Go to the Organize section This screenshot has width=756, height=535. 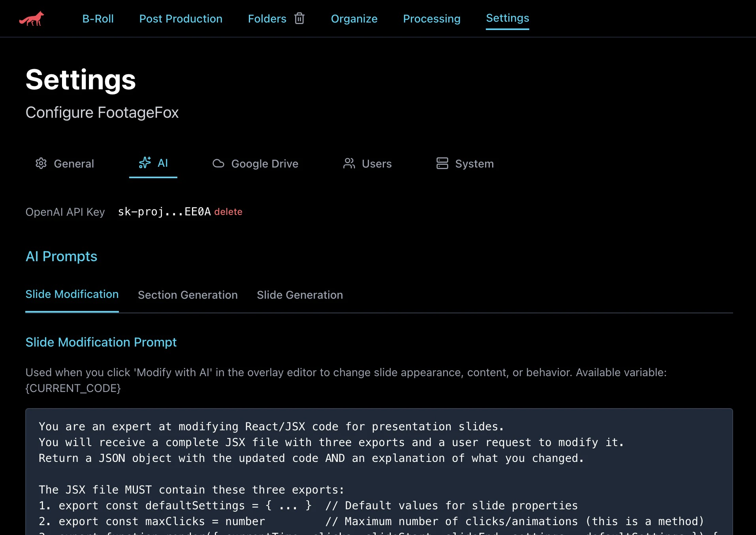click(x=354, y=19)
